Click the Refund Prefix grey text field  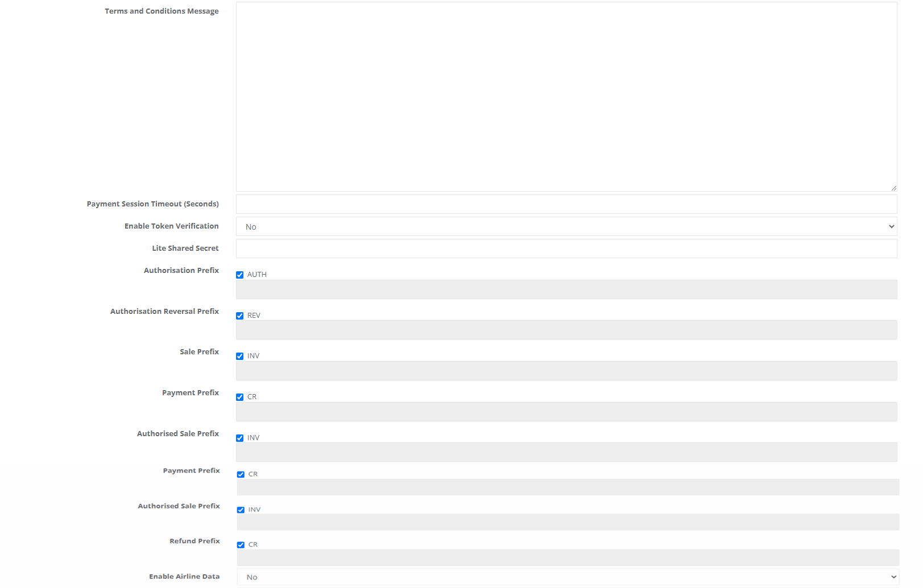pos(568,557)
